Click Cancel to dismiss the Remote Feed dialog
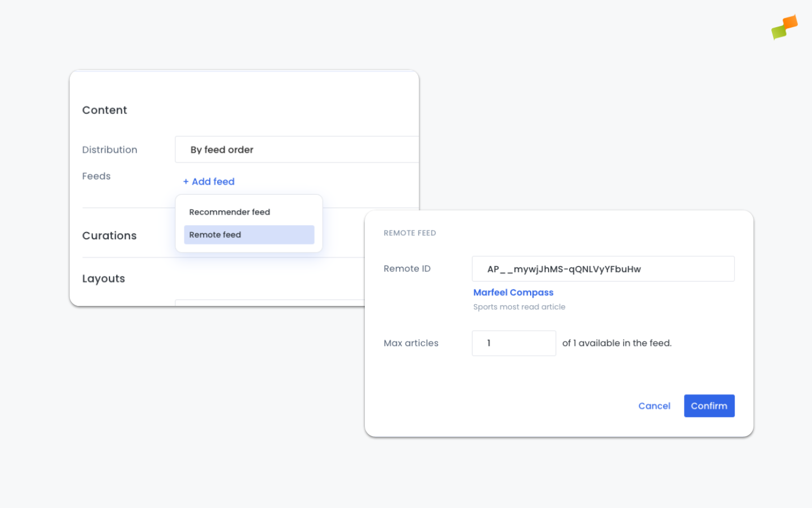The width and height of the screenshot is (812, 508). [654, 406]
